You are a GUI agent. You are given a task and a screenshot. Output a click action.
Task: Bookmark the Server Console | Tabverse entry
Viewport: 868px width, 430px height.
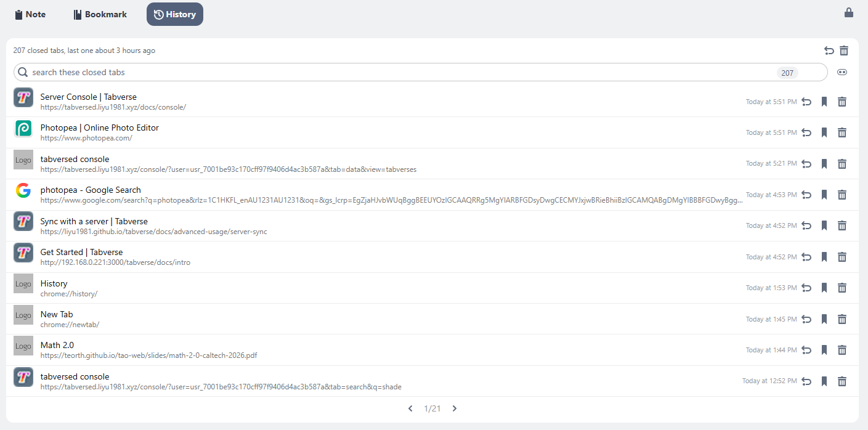[824, 102]
